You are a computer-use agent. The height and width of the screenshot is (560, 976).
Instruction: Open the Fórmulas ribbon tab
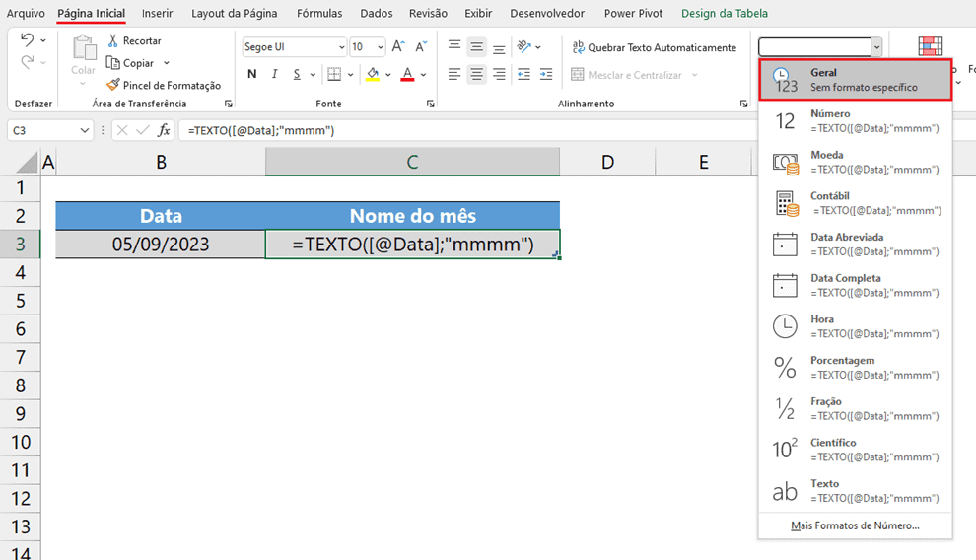click(319, 14)
